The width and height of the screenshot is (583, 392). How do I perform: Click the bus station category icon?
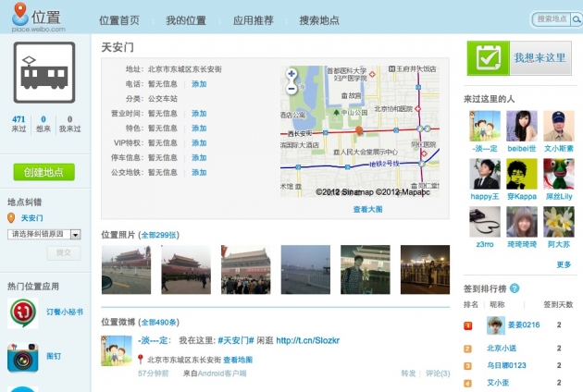coord(44,72)
